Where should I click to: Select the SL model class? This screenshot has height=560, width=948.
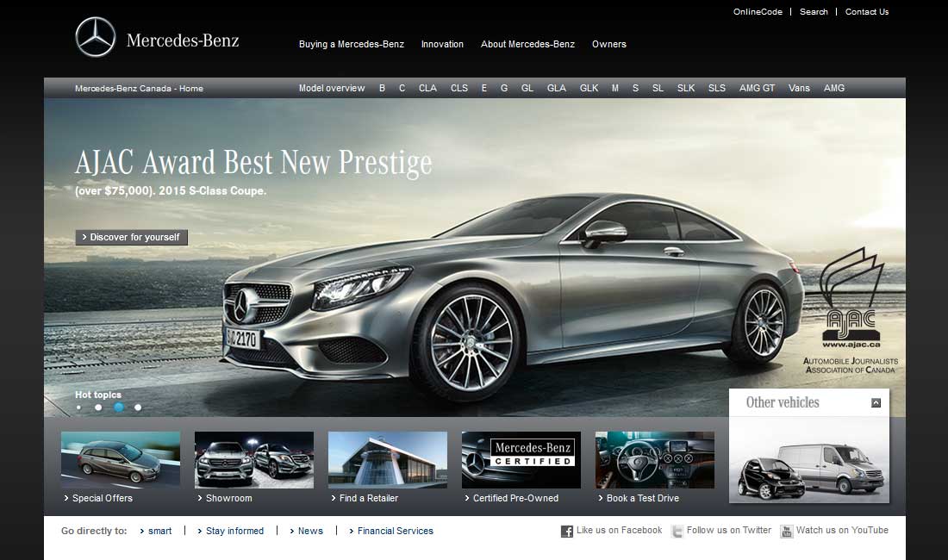[658, 88]
